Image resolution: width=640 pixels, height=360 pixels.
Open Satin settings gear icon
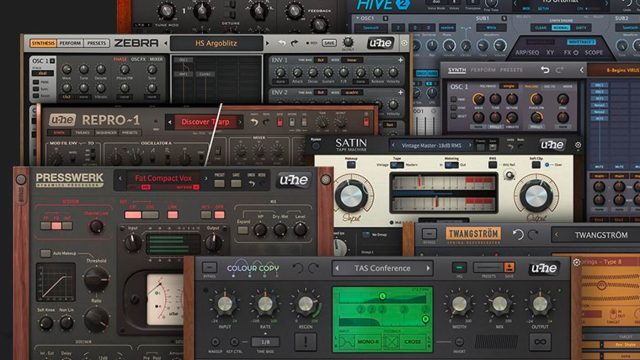(578, 145)
